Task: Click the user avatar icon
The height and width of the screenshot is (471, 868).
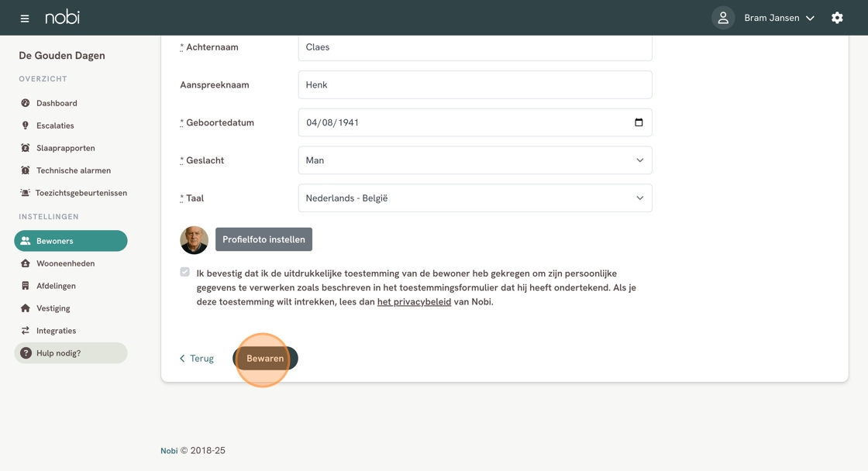Action: [x=722, y=18]
